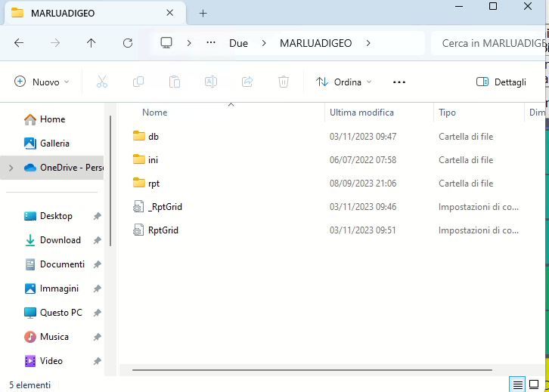Open the three-dots more options menu
Image resolution: width=549 pixels, height=392 pixels.
[x=399, y=82]
